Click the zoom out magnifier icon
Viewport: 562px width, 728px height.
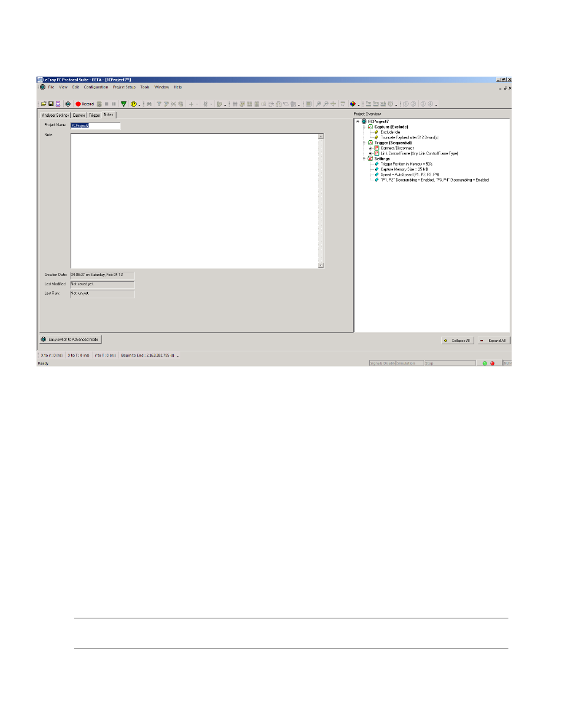click(x=326, y=104)
